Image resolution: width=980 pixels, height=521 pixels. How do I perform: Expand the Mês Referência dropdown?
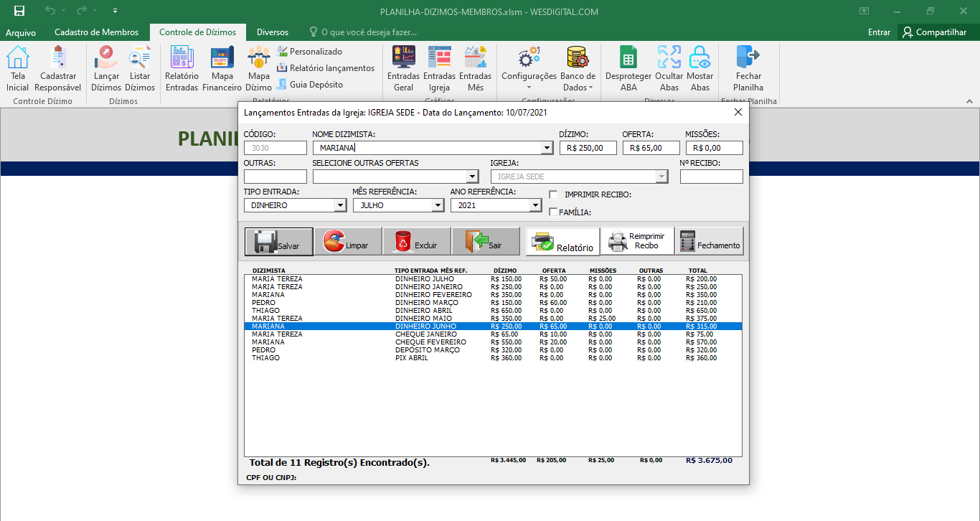437,205
